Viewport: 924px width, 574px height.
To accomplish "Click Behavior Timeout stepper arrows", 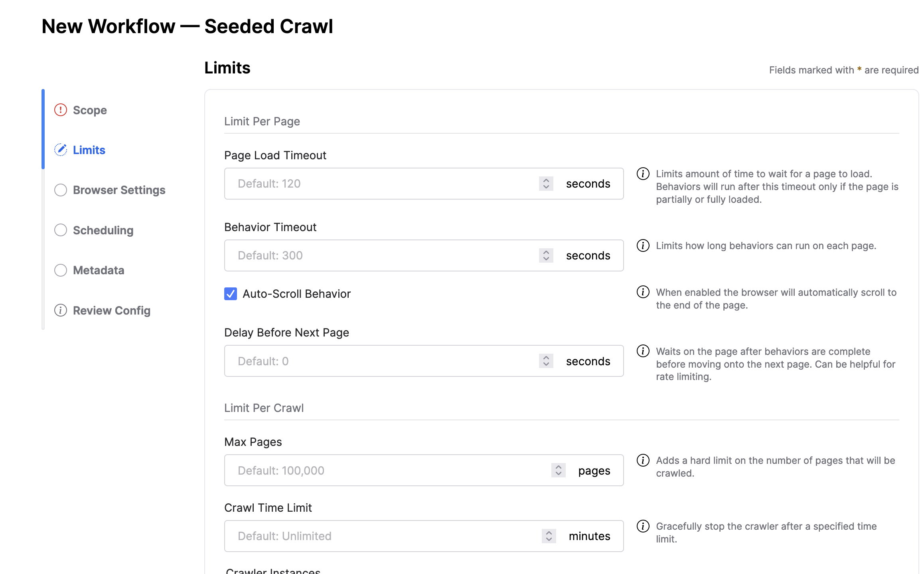I will pyautogui.click(x=546, y=255).
